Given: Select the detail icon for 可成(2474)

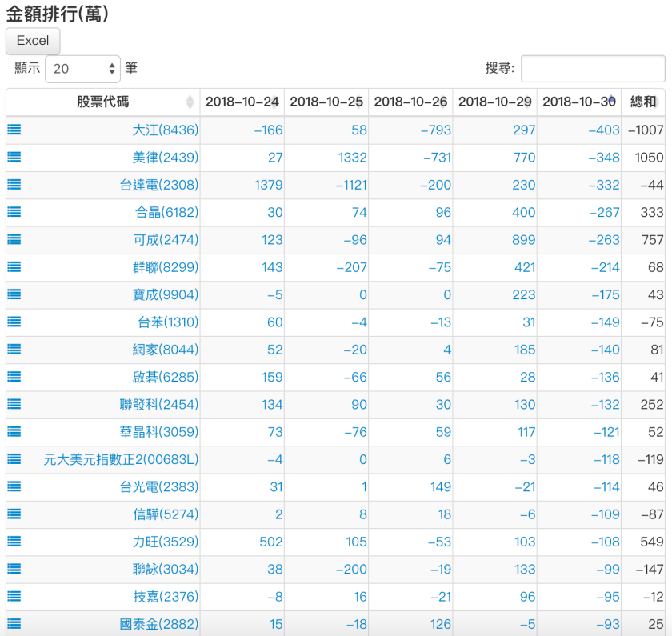Looking at the screenshot, I should coord(14,239).
